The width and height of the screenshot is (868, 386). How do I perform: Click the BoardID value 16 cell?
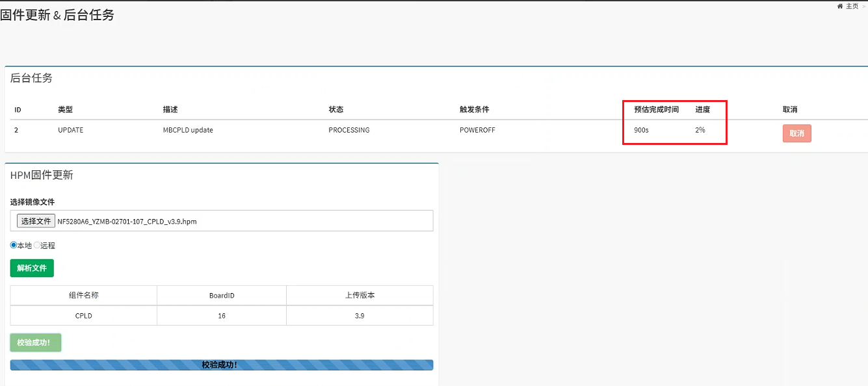(222, 316)
